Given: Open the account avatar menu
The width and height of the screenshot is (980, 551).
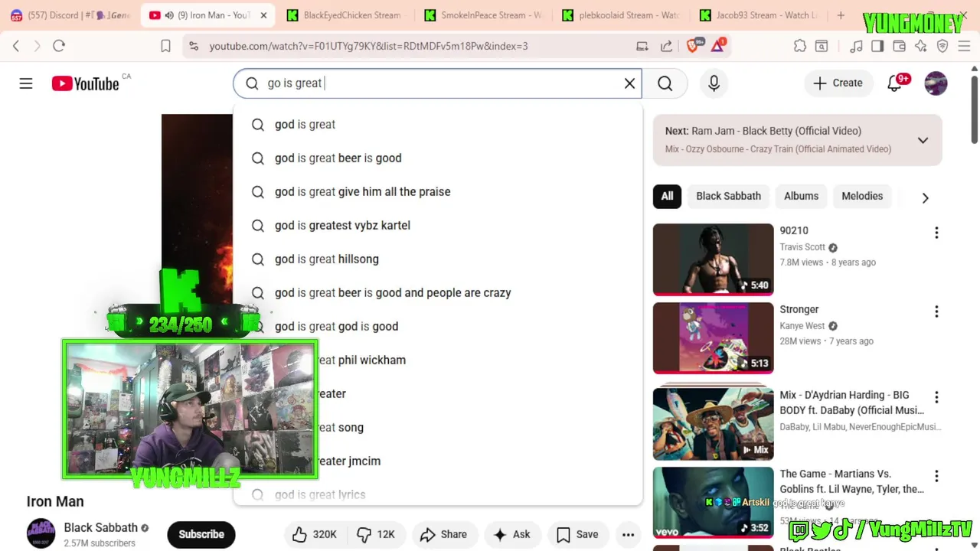Looking at the screenshot, I should tap(936, 83).
